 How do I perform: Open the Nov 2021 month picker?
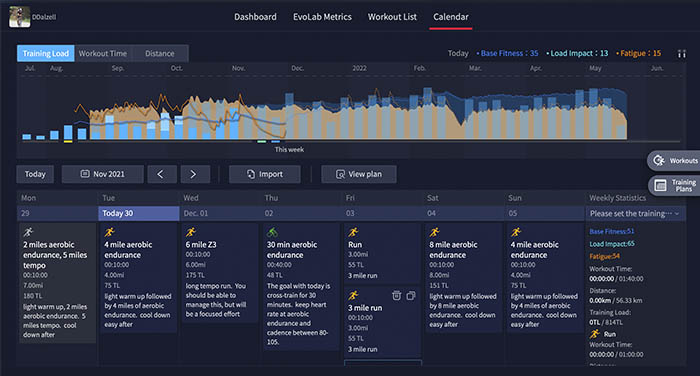click(103, 174)
